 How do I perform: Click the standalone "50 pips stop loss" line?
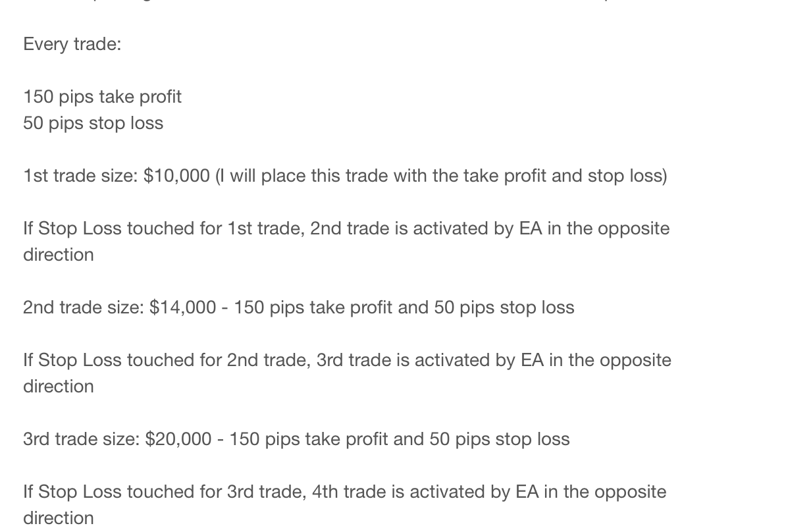coord(93,123)
